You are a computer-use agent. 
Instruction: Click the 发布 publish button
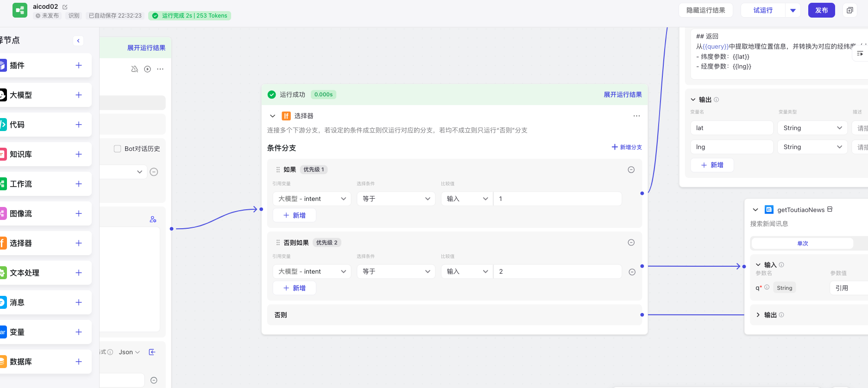tap(821, 10)
